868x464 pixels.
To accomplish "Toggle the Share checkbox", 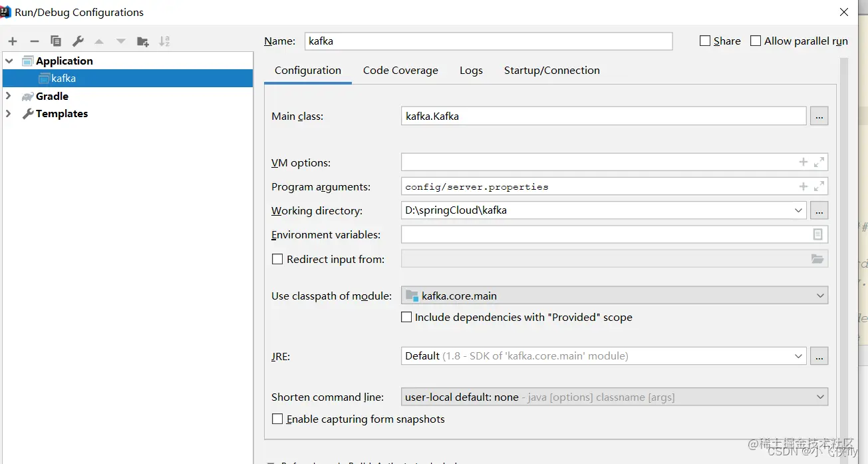I will [705, 41].
